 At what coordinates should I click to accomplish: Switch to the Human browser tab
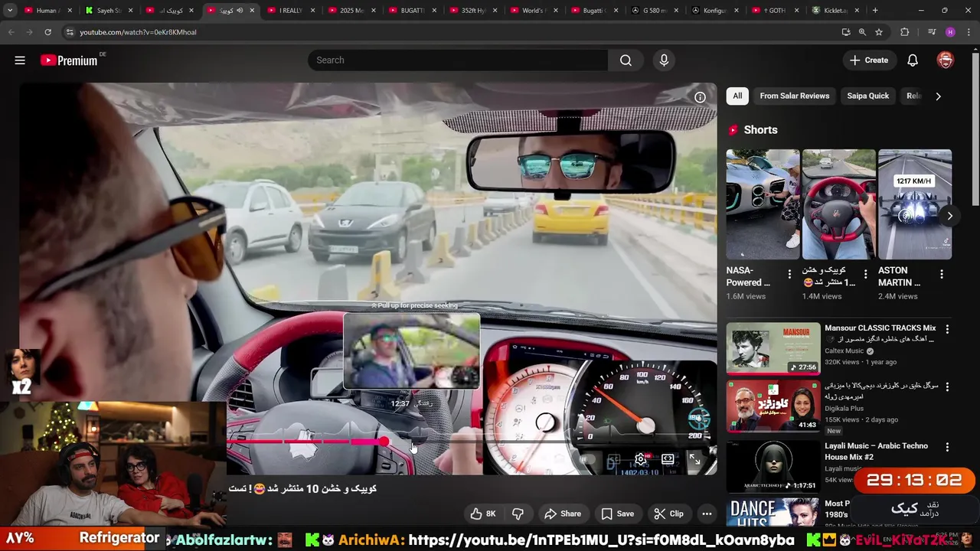point(47,11)
